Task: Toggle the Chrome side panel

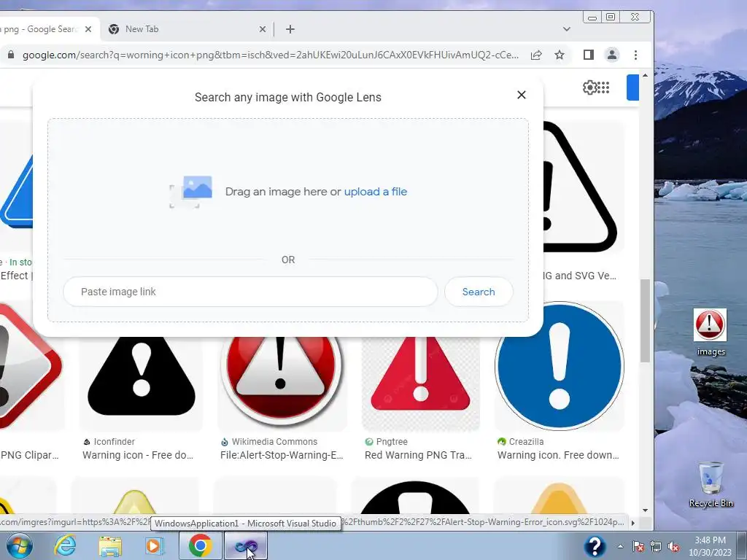Action: tap(589, 55)
